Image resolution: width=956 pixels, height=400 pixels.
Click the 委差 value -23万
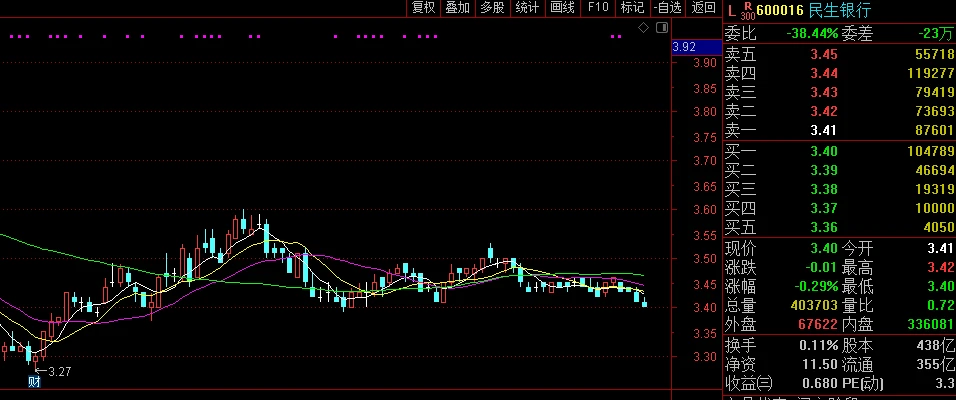pyautogui.click(x=936, y=34)
